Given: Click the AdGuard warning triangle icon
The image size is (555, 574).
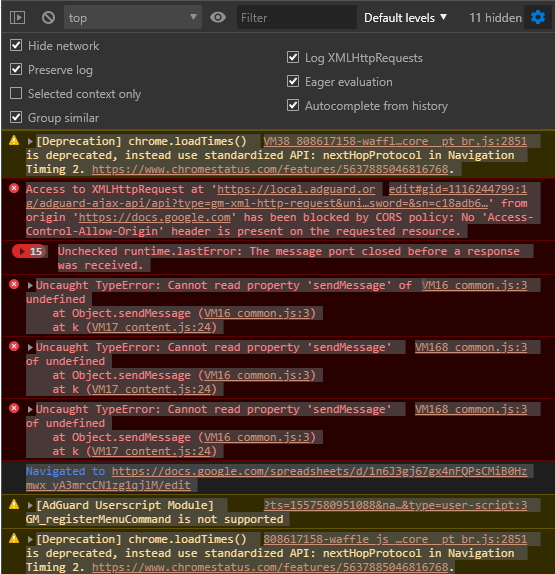Looking at the screenshot, I should pos(14,504).
